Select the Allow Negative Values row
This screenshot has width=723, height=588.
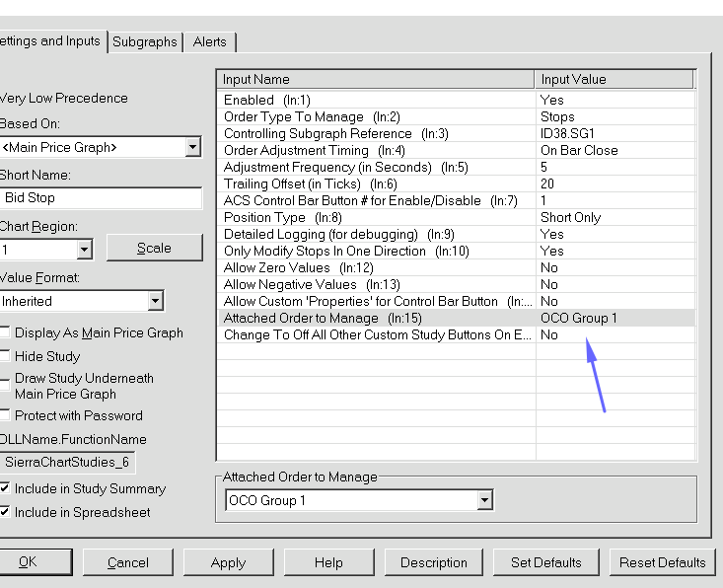coord(456,284)
